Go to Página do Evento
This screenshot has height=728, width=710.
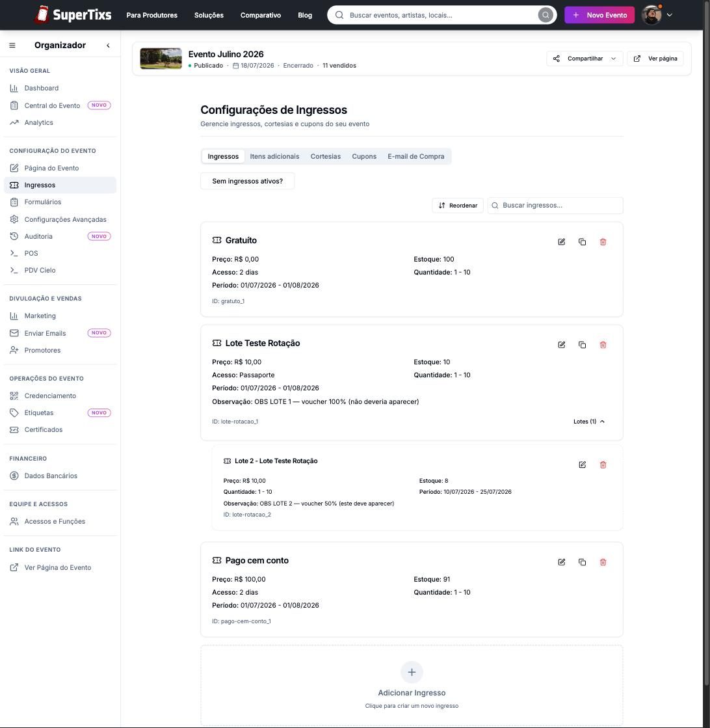point(60,168)
